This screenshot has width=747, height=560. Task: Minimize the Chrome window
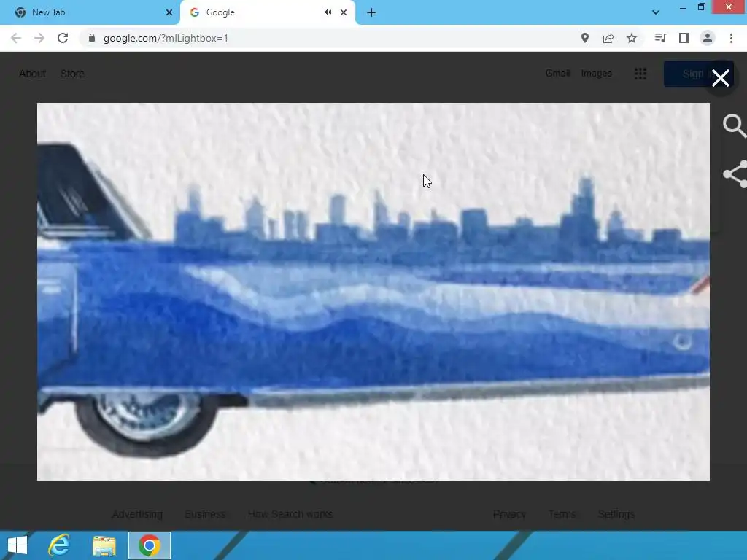[x=682, y=7]
